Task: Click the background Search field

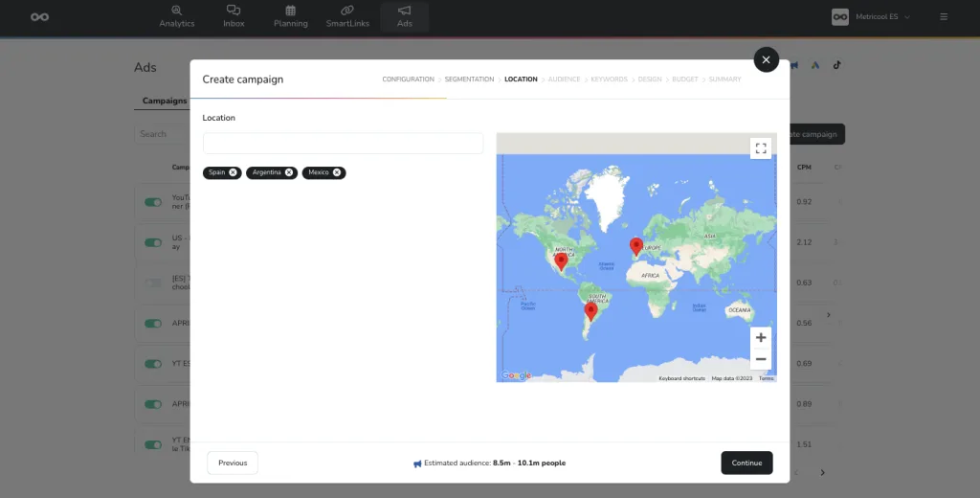Action: tap(163, 134)
